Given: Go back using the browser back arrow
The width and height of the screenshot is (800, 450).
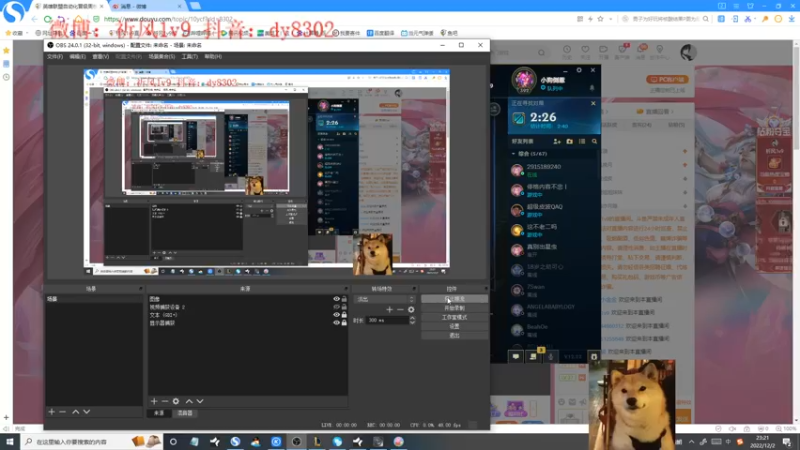Looking at the screenshot, I should [34, 19].
